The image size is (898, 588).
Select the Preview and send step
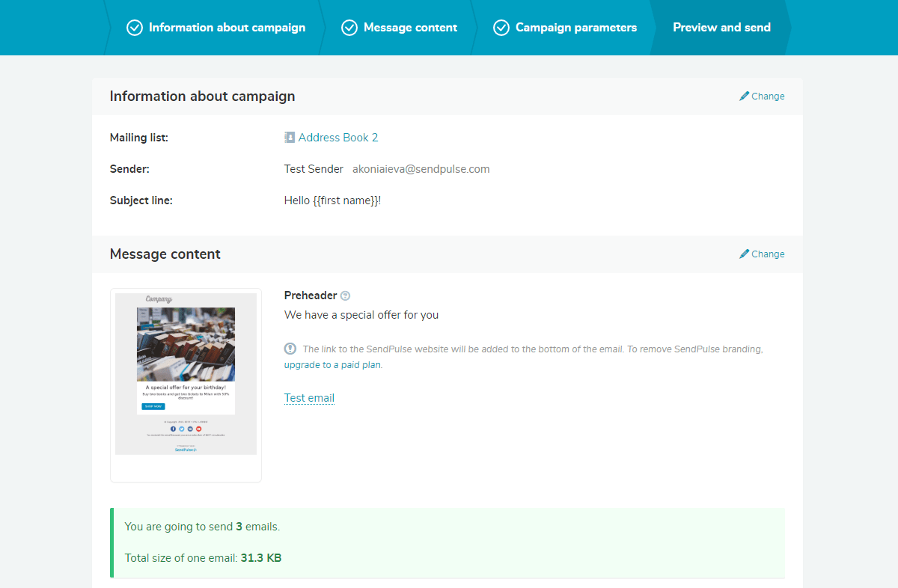(x=721, y=28)
